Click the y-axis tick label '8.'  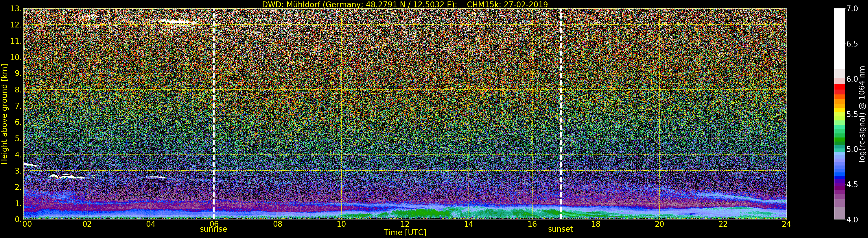[18, 90]
